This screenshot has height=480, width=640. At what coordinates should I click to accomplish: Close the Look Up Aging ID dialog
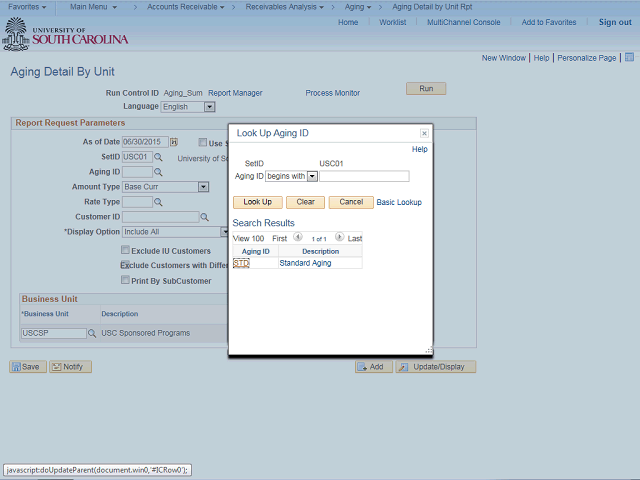pyautogui.click(x=424, y=133)
